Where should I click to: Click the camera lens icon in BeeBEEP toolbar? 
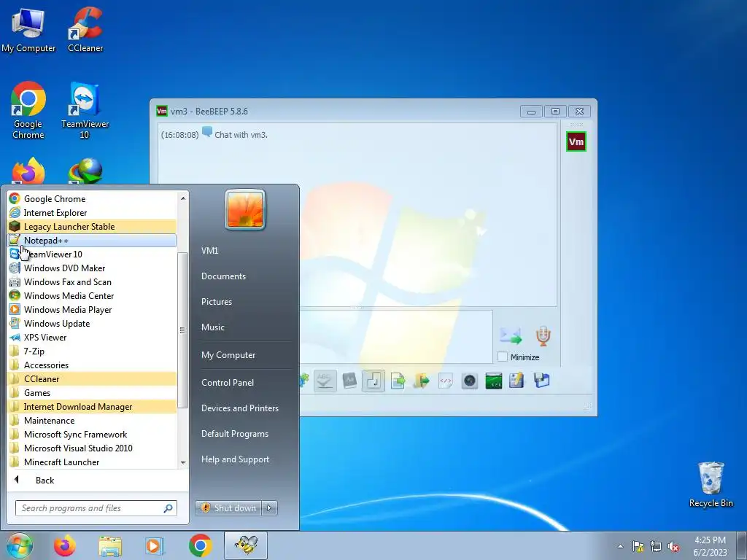[x=470, y=381]
